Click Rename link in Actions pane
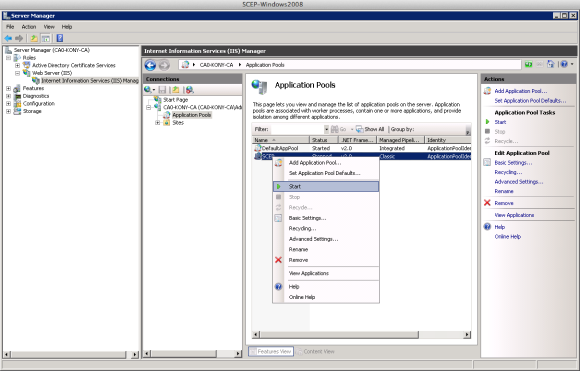Viewport: 580px width, 371px height. (504, 191)
